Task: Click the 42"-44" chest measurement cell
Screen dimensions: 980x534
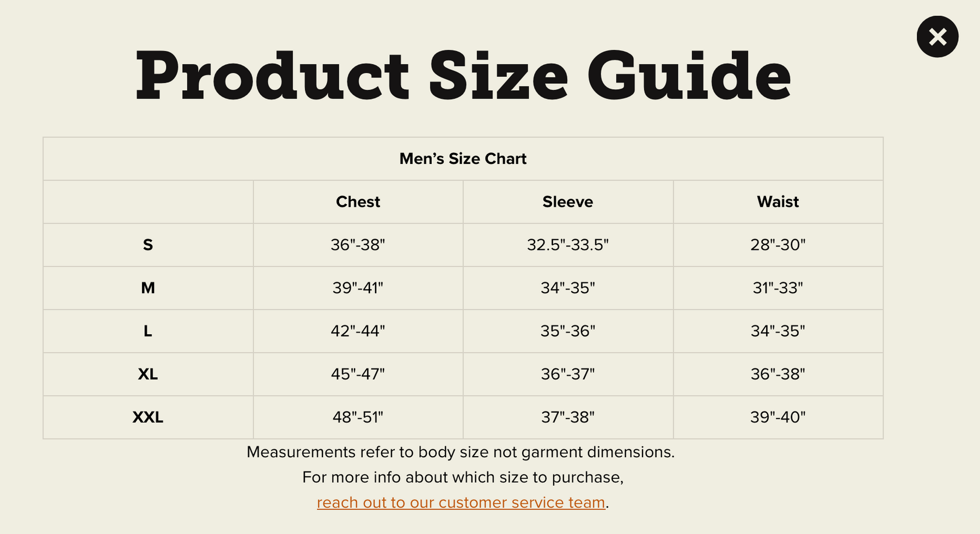Action: point(358,331)
